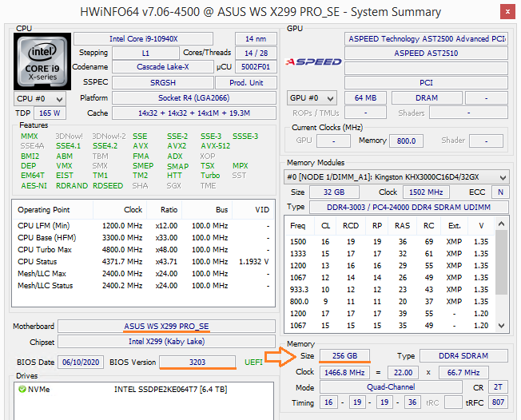Click the ASUS WS X299 PRO_SE motherboard field
This screenshot has height=420, width=521.
tap(166, 327)
